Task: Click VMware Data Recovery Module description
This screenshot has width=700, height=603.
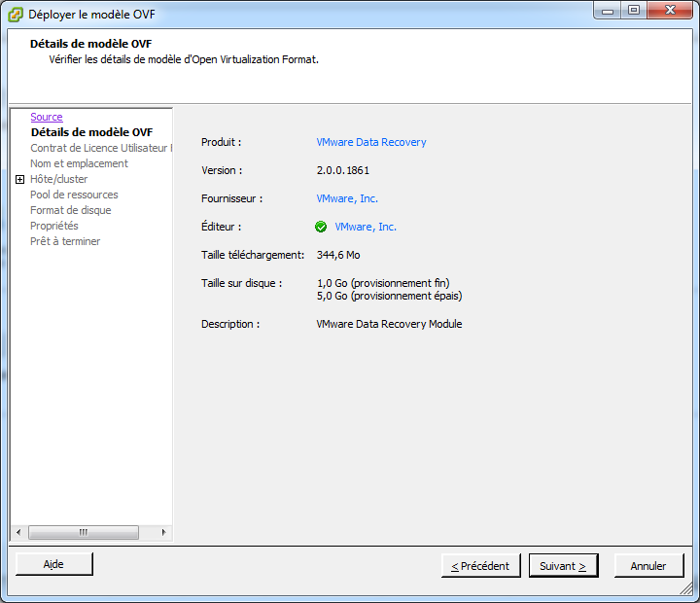Action: click(x=389, y=324)
